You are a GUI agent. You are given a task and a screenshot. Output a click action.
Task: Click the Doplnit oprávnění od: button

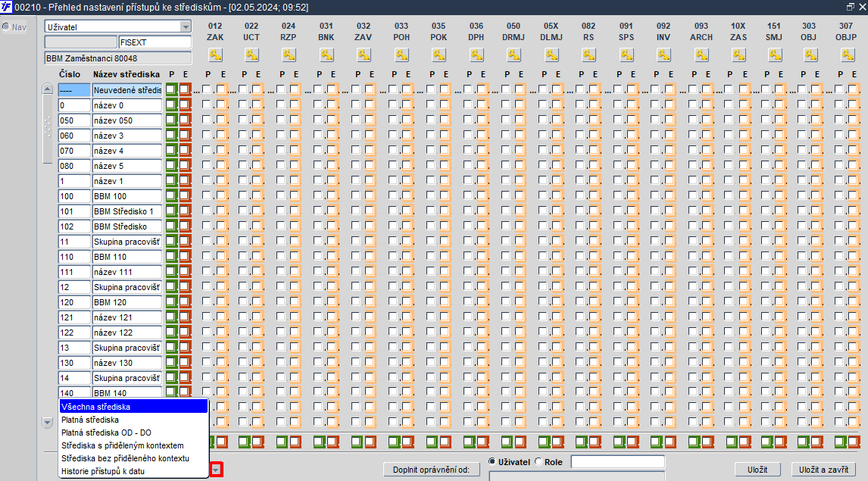coord(431,470)
